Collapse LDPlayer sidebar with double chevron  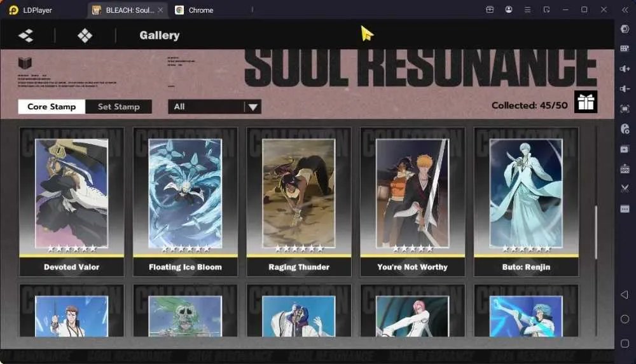(625, 10)
